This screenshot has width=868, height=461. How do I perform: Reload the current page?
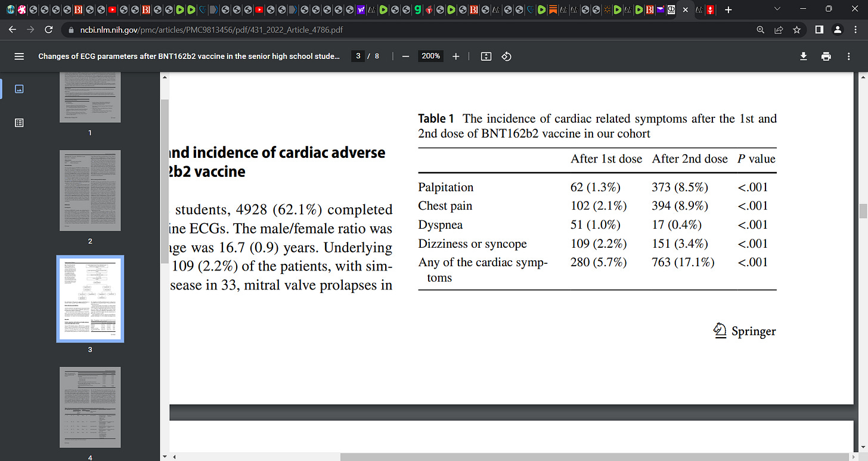pyautogui.click(x=49, y=30)
